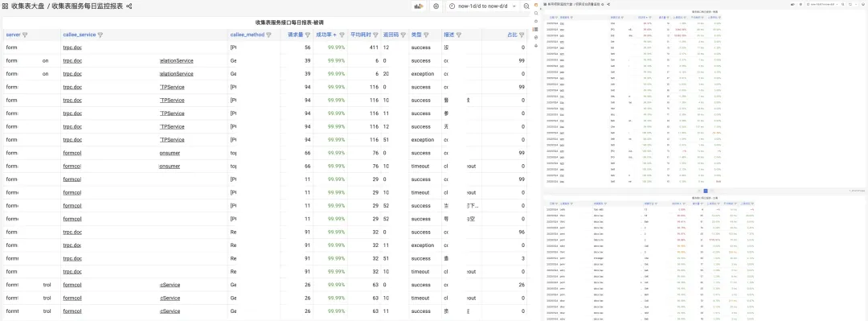The width and height of the screenshot is (868, 321).
Task: Open TPService link in return code 51 row
Action: click(x=172, y=140)
